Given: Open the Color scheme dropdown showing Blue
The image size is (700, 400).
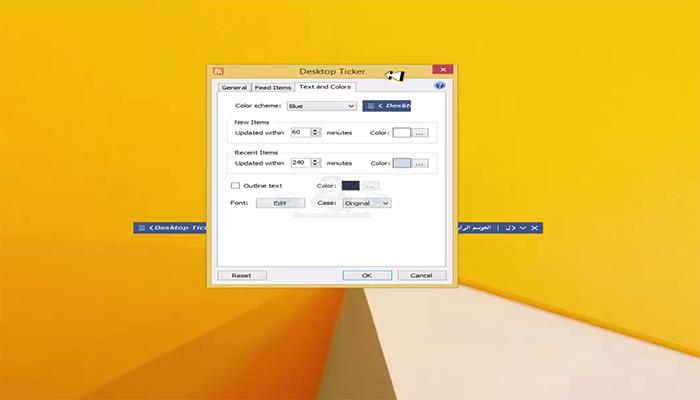Looking at the screenshot, I should click(321, 106).
